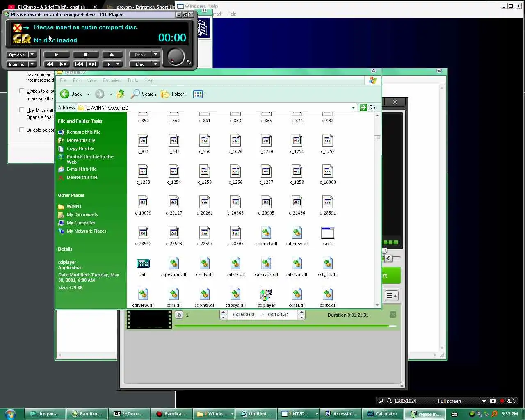Click the Calculator taskbar button
The width and height of the screenshot is (525, 420).
click(x=383, y=414)
